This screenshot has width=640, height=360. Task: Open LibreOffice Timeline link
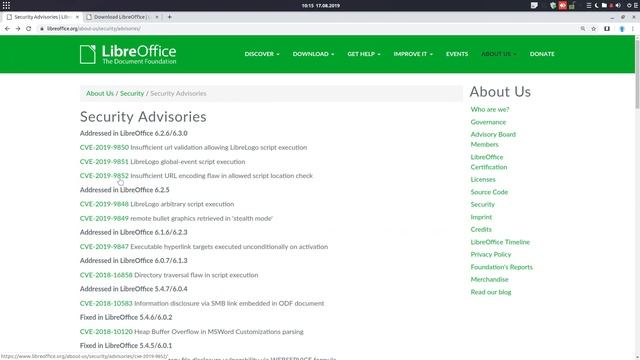pos(500,242)
